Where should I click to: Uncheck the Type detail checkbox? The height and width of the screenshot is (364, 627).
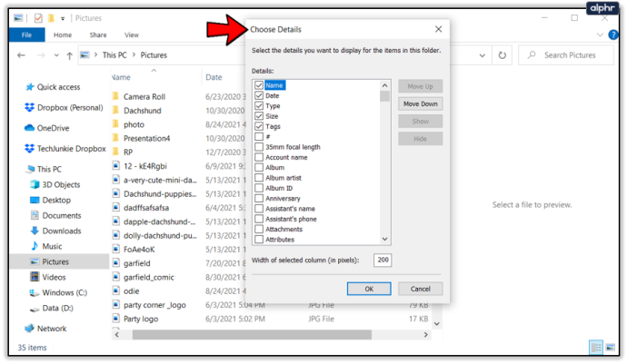259,106
